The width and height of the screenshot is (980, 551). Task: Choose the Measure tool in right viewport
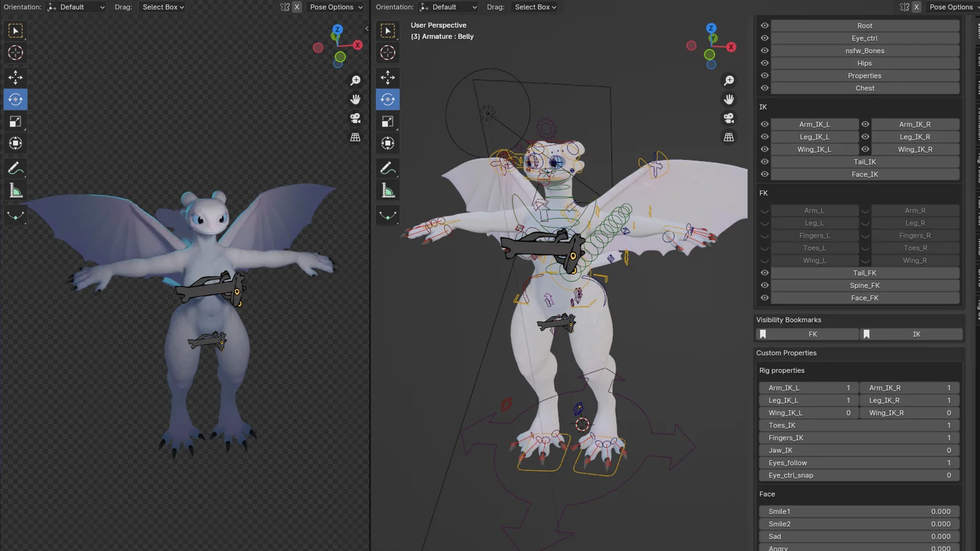tap(388, 191)
